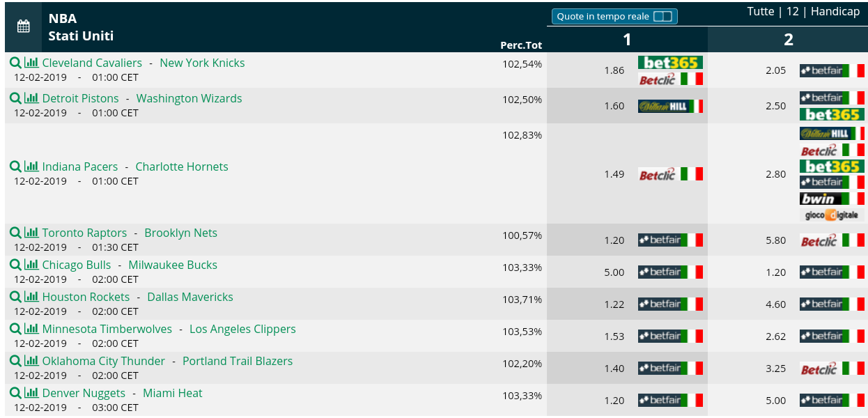Open the calendar icon beside NBA
The height and width of the screenshot is (418, 868).
(23, 26)
